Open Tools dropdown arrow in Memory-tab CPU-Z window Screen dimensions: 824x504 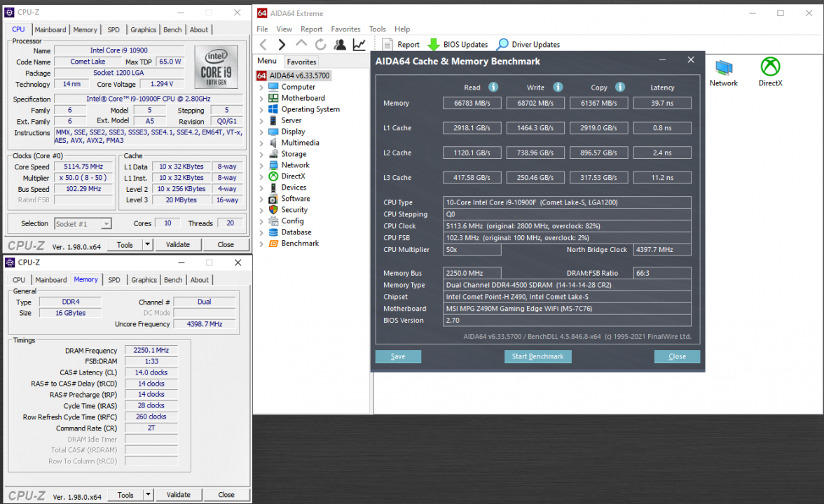click(x=147, y=495)
